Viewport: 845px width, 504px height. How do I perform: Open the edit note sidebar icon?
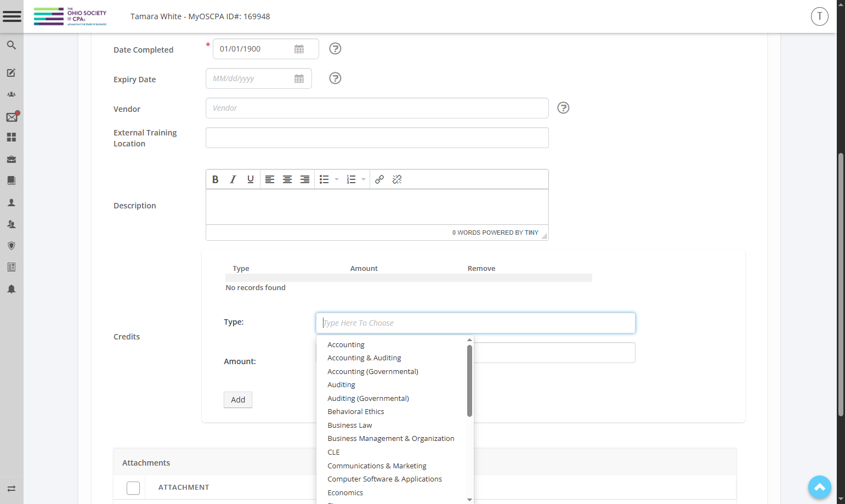[11, 72]
